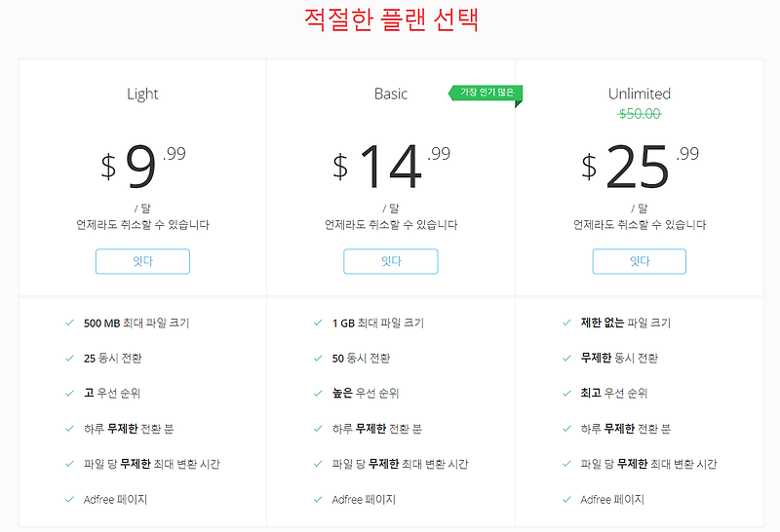Click checkmark beside Unlimited plan Adfree 페이지

[566, 499]
